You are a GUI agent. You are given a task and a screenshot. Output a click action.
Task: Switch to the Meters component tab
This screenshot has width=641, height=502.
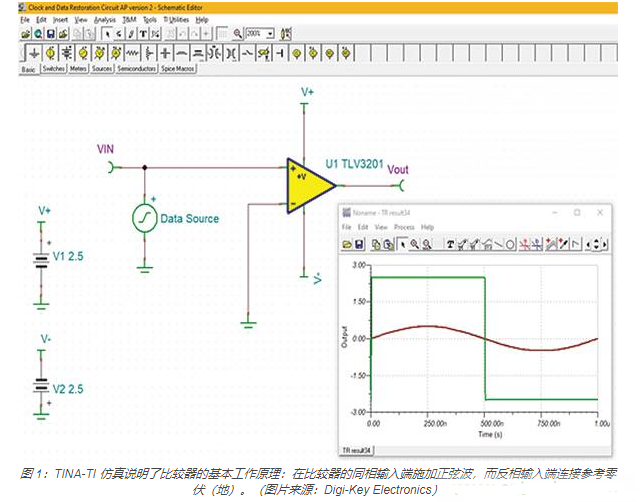pos(78,69)
